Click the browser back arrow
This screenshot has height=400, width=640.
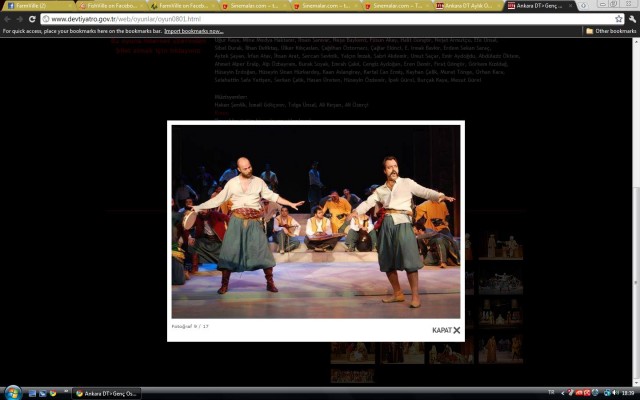(7, 19)
